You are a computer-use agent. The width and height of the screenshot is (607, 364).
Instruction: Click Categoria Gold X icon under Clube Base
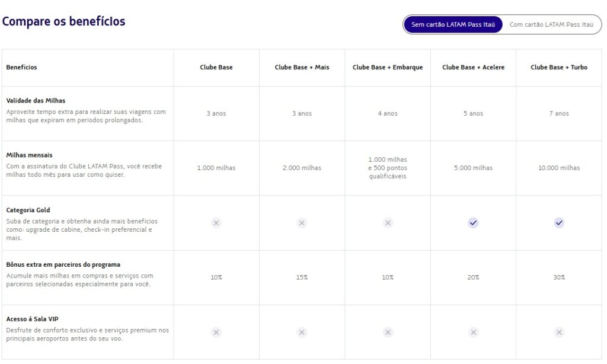click(216, 223)
